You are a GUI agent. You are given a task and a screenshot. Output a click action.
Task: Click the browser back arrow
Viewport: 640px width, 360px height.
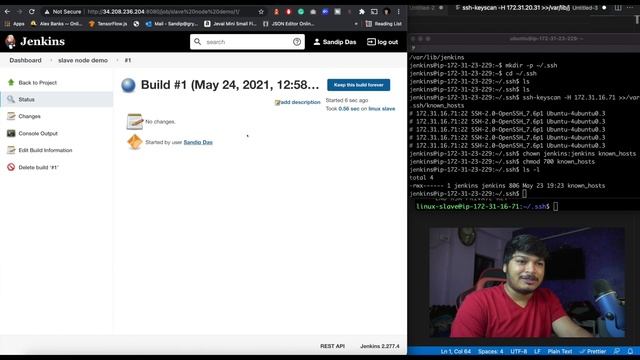tap(7, 11)
